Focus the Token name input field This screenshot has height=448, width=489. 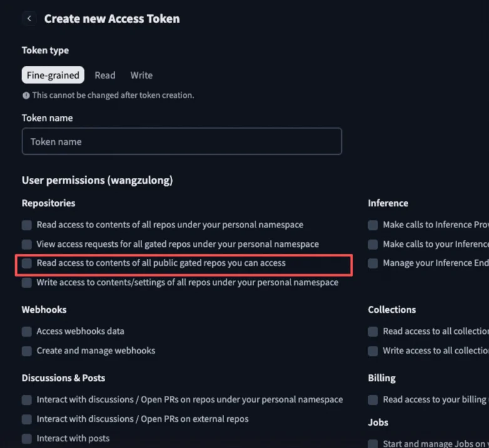click(182, 142)
